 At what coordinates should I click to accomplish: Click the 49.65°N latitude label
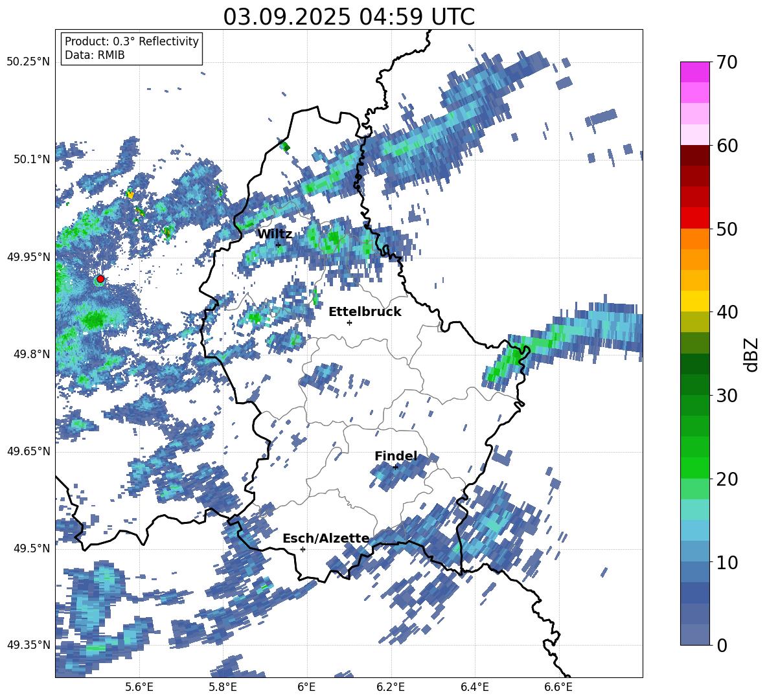point(29,451)
